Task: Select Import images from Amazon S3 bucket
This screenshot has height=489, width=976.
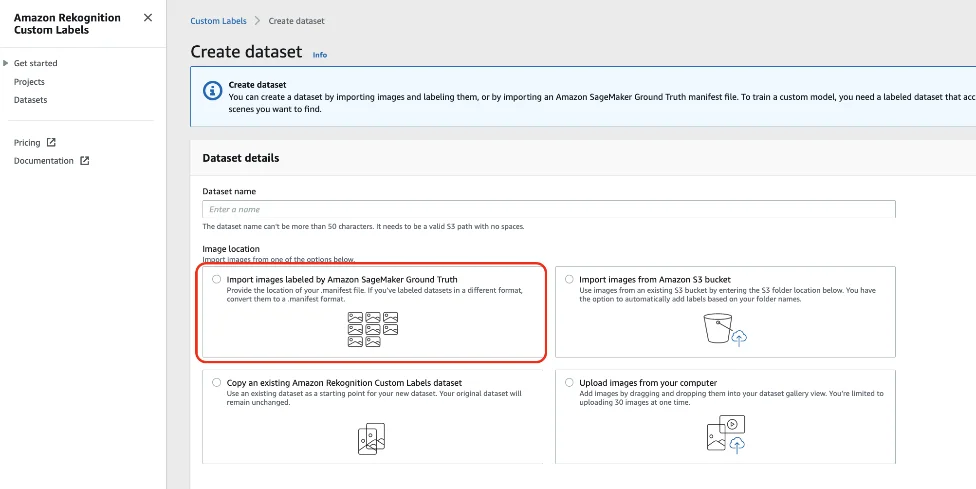Action: pos(570,279)
